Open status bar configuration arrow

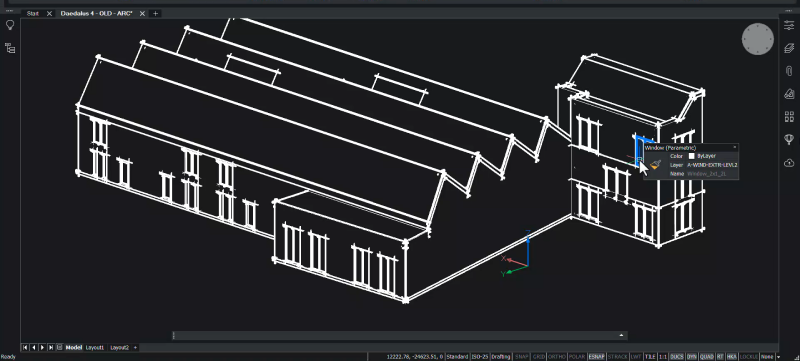[x=779, y=357]
